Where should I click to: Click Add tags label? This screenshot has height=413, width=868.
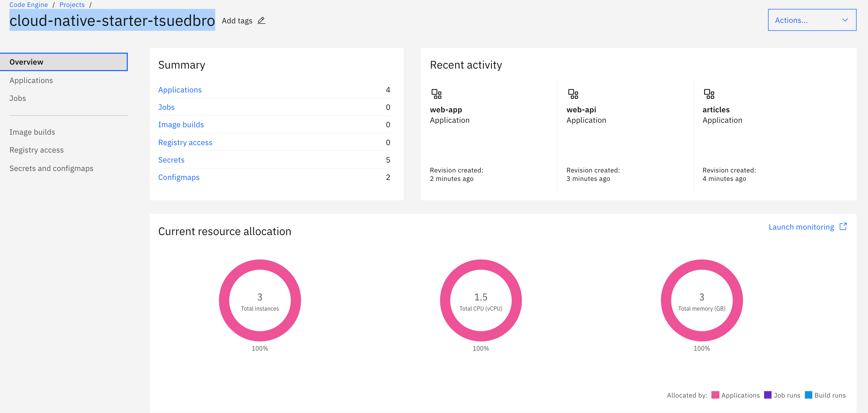(237, 21)
